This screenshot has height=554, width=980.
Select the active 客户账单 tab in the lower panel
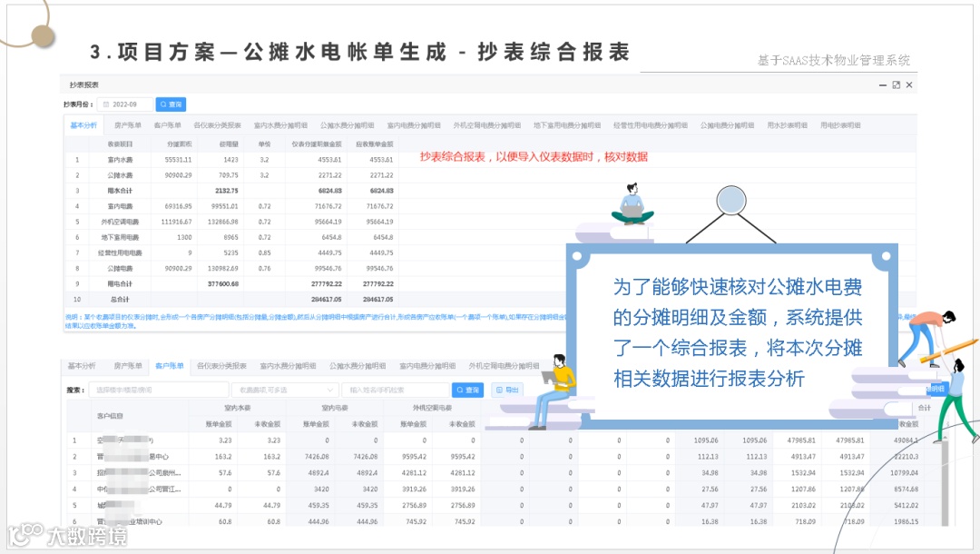click(170, 366)
